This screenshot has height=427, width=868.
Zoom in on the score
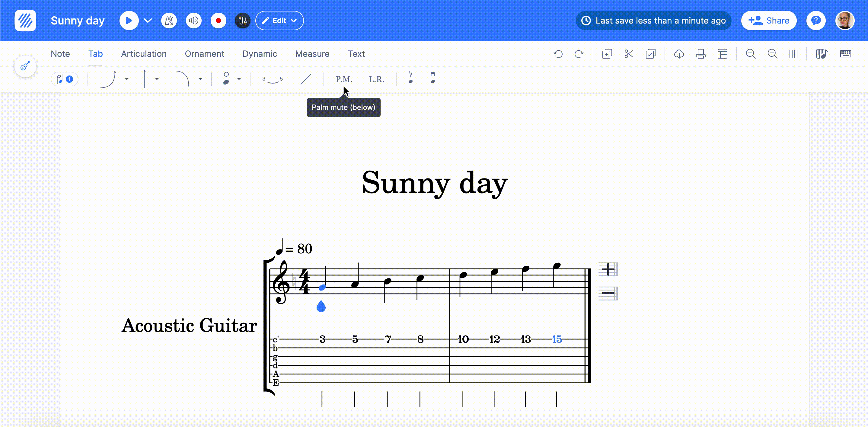[x=751, y=54]
